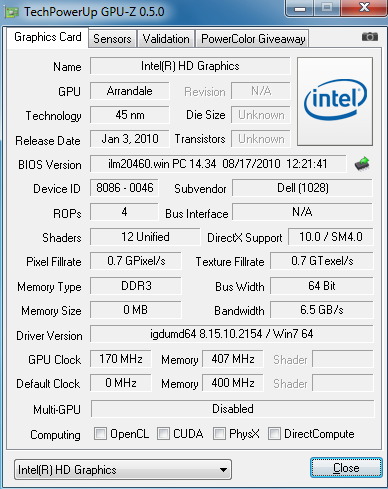
Task: Open the Intel(R) HD Graphics dropdown
Action: click(123, 470)
